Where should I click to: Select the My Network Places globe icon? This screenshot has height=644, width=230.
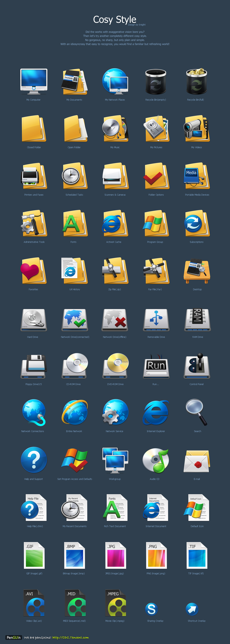[x=115, y=82]
